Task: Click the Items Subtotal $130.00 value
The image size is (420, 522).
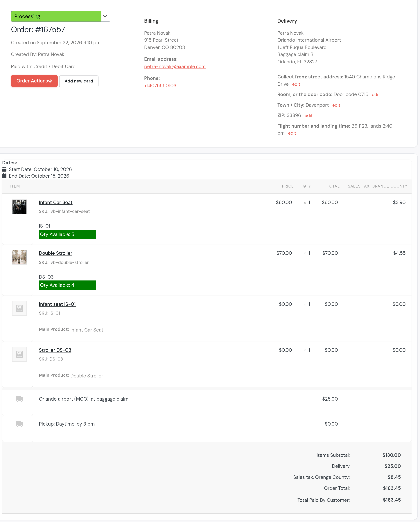Action: (x=391, y=455)
